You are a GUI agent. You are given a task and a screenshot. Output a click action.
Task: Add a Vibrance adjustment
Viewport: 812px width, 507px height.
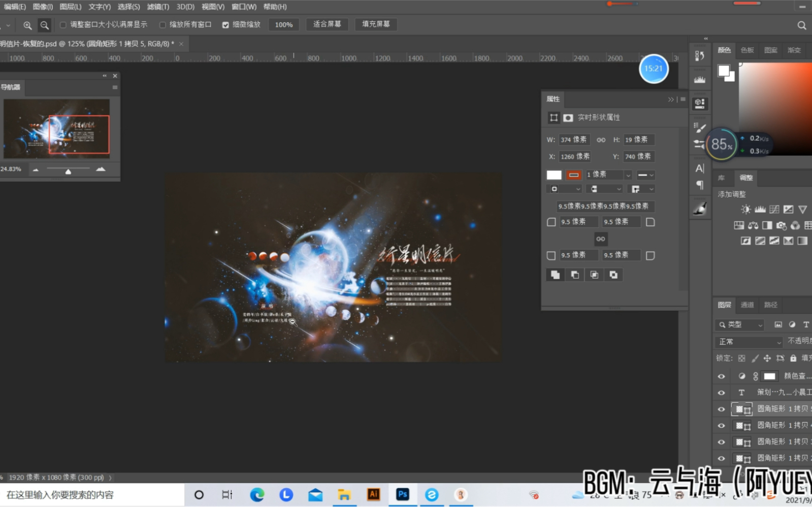[802, 209]
